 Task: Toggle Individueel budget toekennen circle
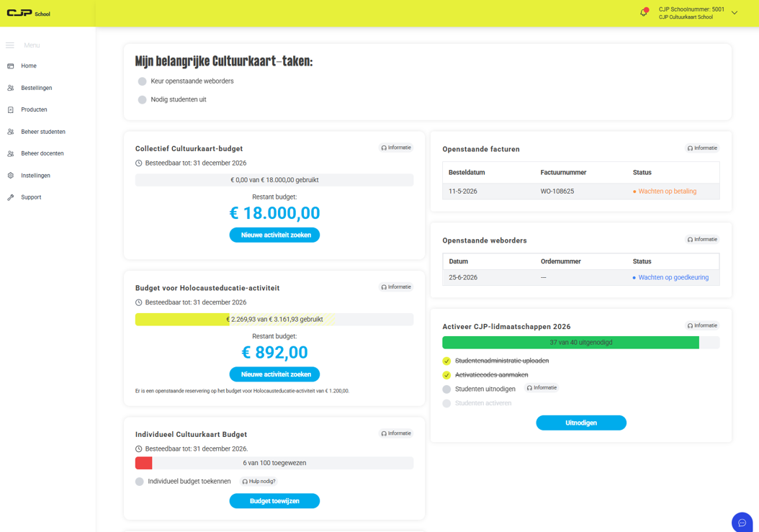coord(140,482)
